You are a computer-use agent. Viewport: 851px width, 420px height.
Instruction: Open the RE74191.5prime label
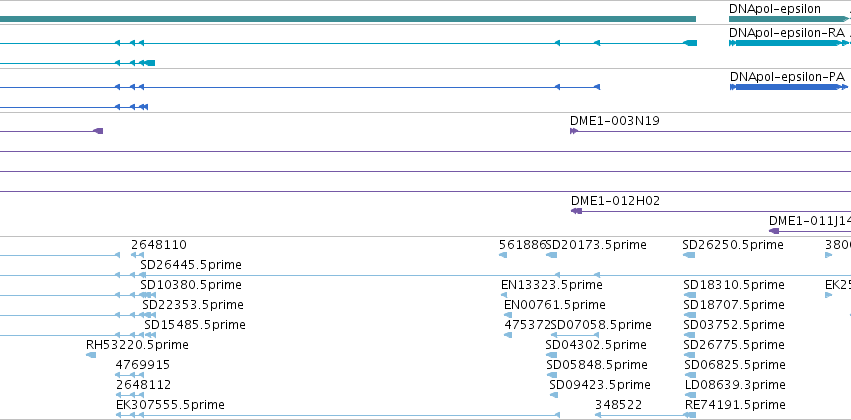pos(735,405)
